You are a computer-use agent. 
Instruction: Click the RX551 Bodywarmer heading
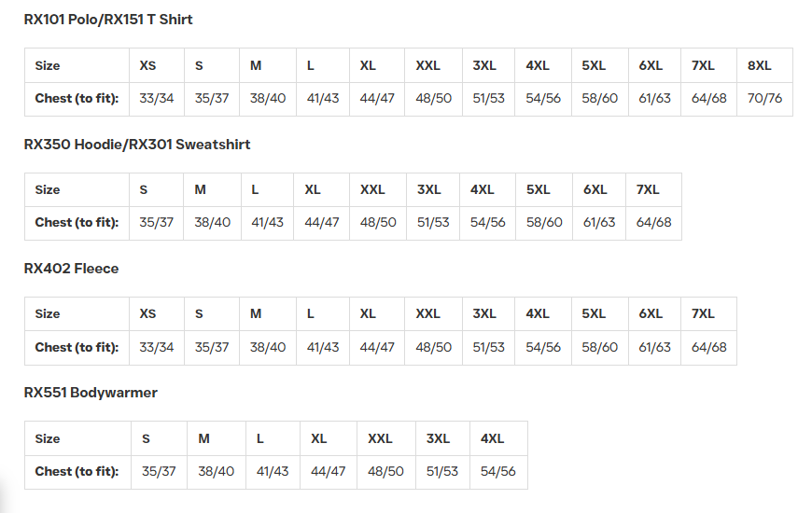[91, 393]
